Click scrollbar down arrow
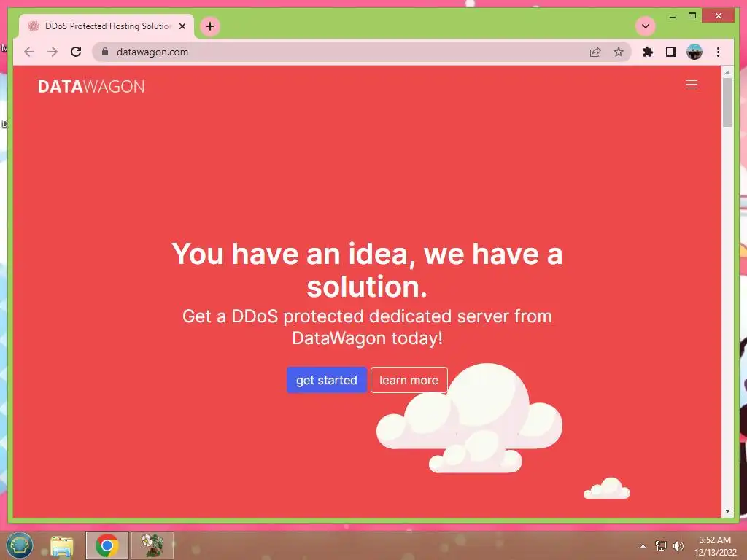 [727, 511]
